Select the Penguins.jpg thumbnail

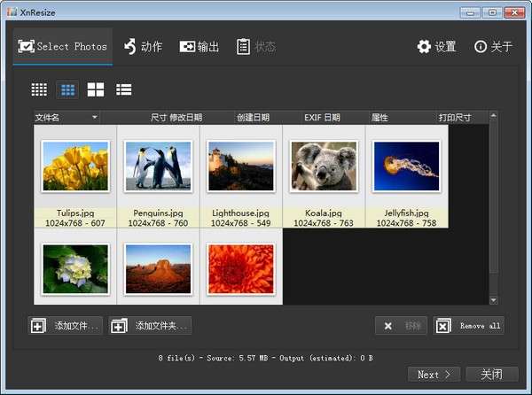coord(158,167)
